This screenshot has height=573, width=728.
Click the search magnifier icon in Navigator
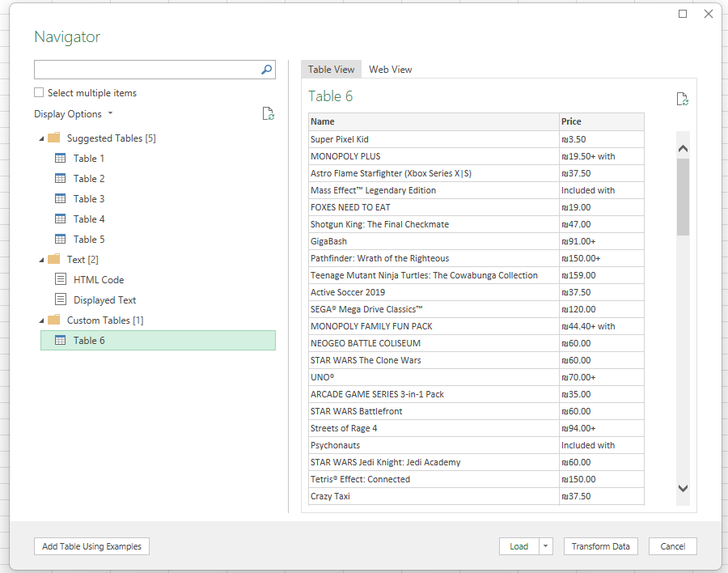[266, 70]
